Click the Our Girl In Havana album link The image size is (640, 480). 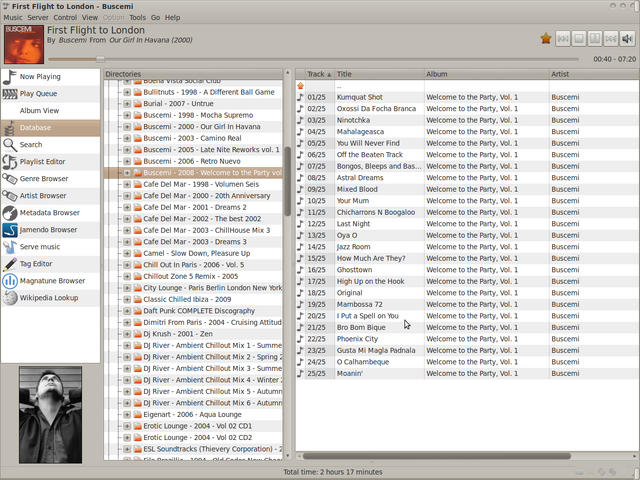(x=151, y=40)
